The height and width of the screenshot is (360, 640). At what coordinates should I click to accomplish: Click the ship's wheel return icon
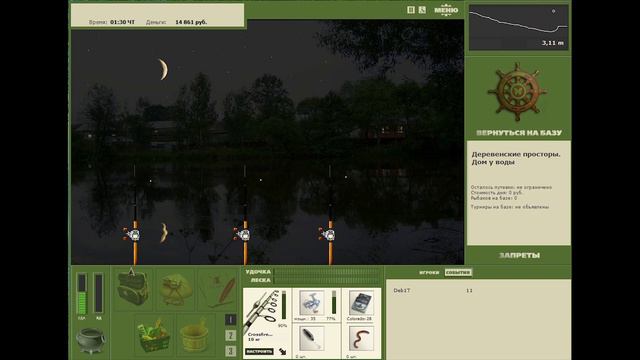(x=517, y=92)
